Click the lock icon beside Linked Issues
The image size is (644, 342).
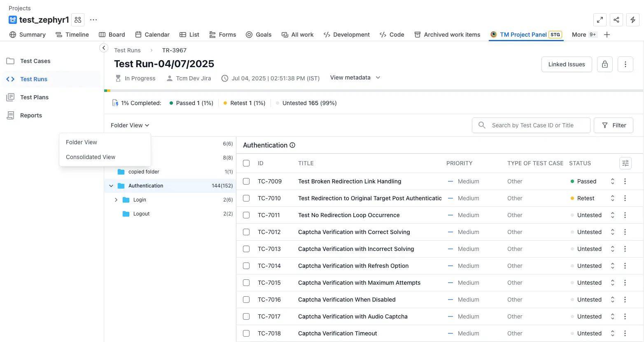pyautogui.click(x=604, y=64)
